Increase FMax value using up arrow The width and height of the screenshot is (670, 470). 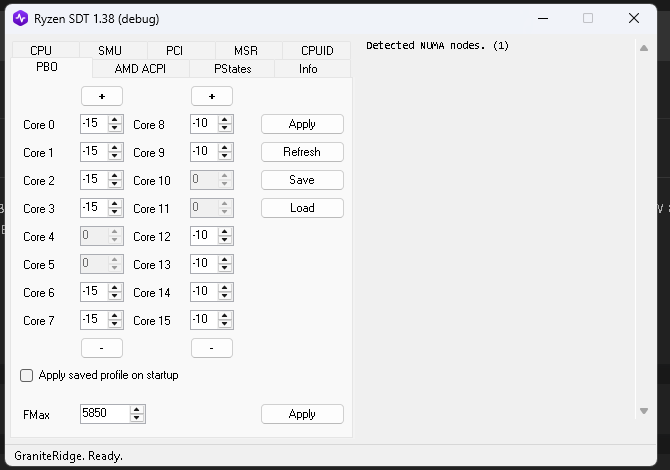coord(137,409)
